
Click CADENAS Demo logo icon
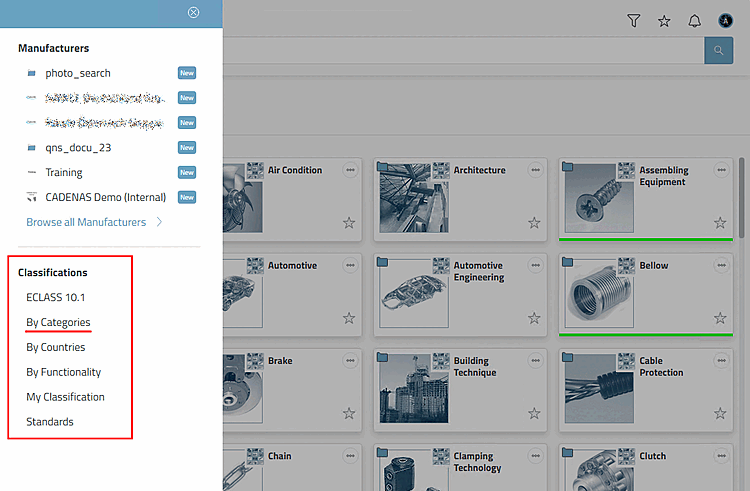(32, 197)
